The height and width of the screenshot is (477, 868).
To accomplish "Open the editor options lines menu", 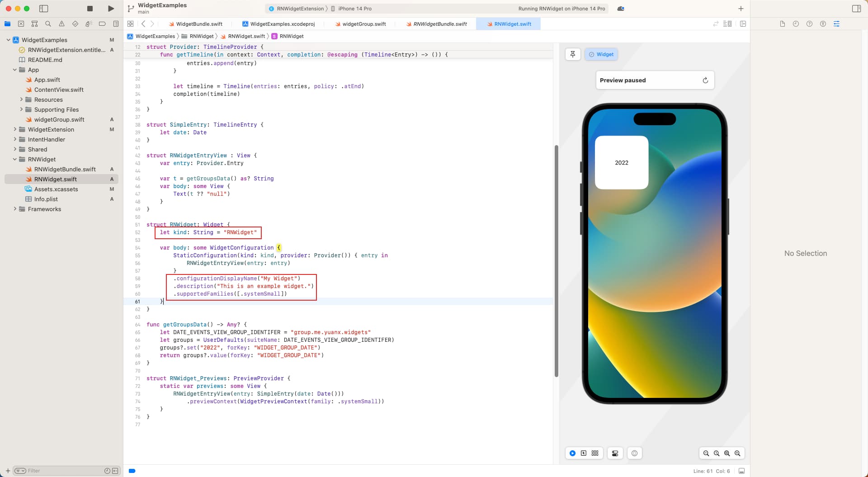I will pyautogui.click(x=727, y=24).
